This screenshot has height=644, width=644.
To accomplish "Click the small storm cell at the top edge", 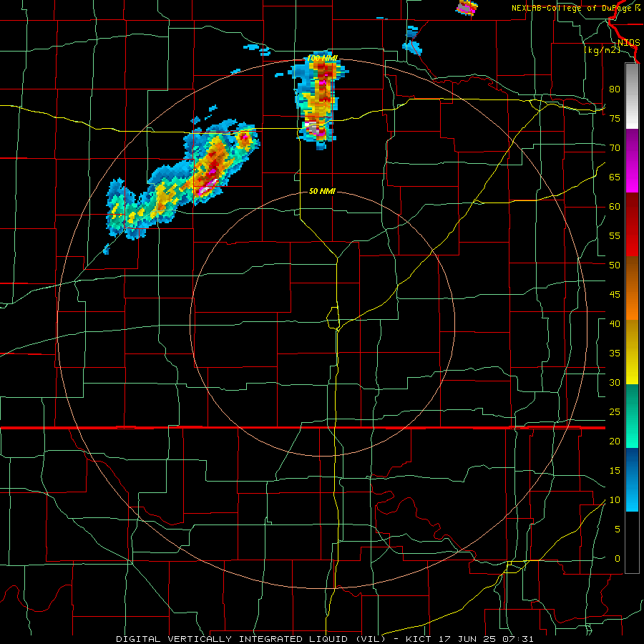I will coord(467,7).
